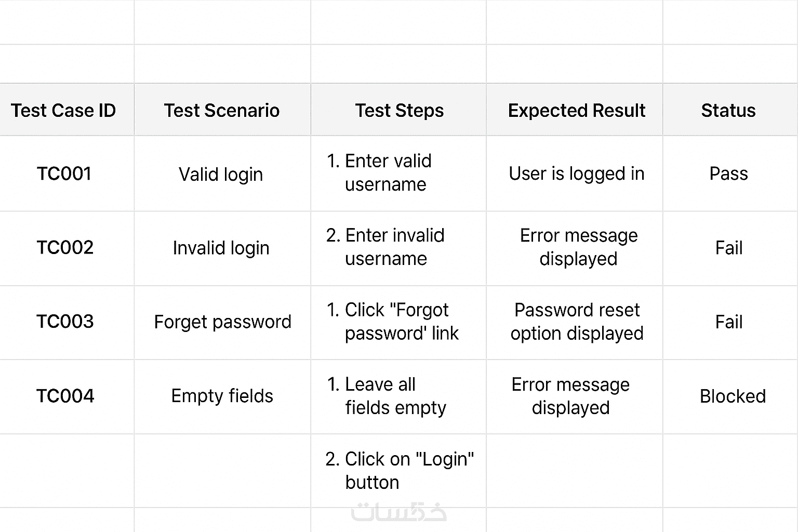798x532 pixels.
Task: Select the "Password reset option displayed" cell
Action: click(577, 322)
